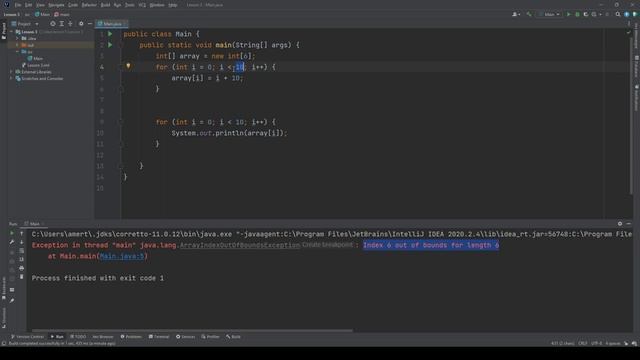This screenshot has height=360, width=640.
Task: Click the print icon in Run console
Action: coord(22,268)
